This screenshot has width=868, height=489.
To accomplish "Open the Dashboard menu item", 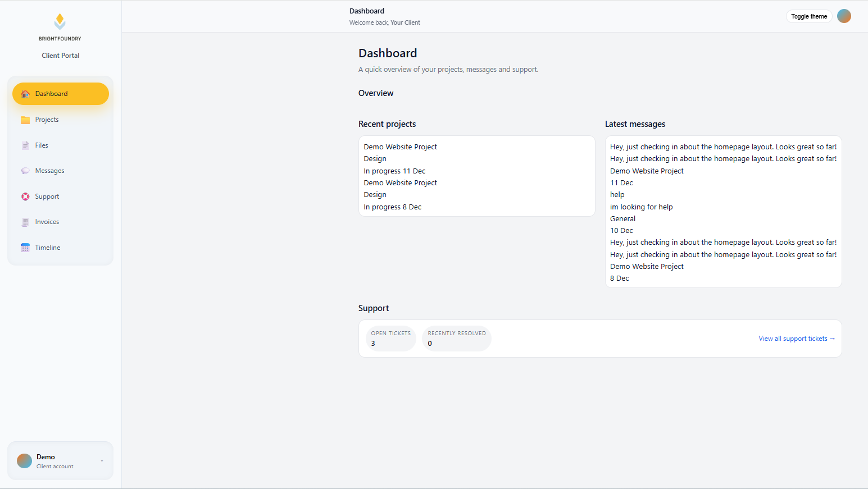I will (61, 94).
